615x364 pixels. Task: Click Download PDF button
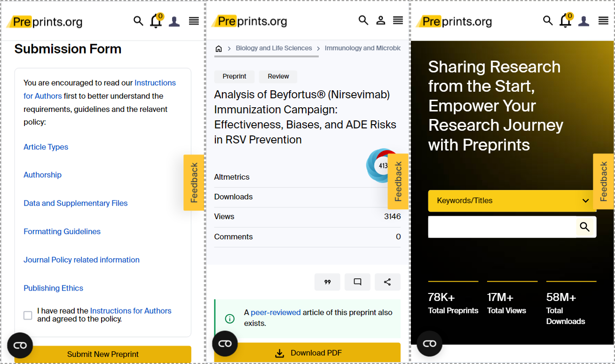[x=307, y=353]
